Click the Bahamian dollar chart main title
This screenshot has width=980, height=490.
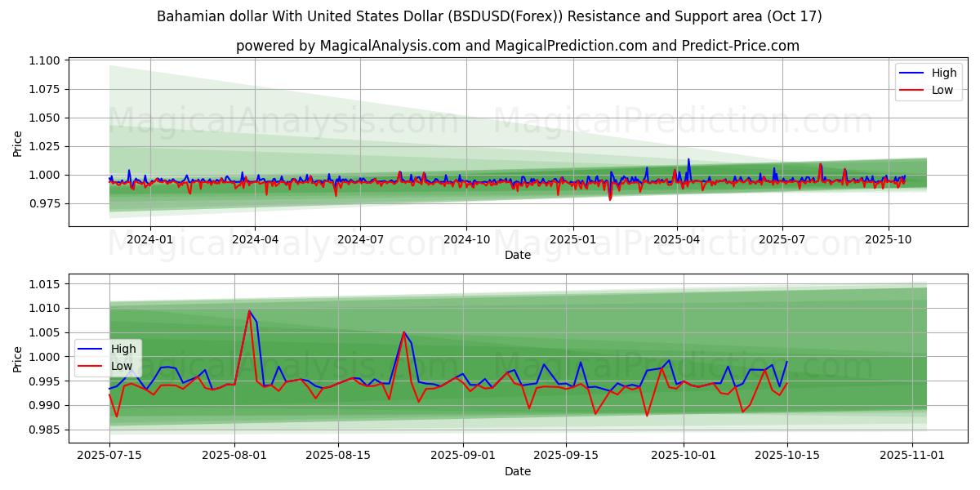click(x=489, y=16)
